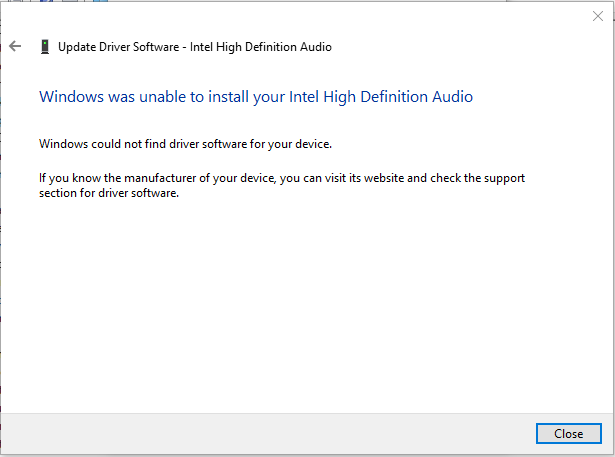
Task: Click the blue 'Windows was unable to install' heading
Action: [256, 97]
